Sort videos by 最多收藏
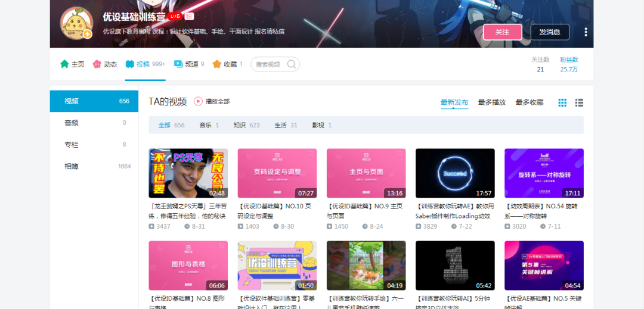Viewport: 644px width, 309px height. pos(530,102)
